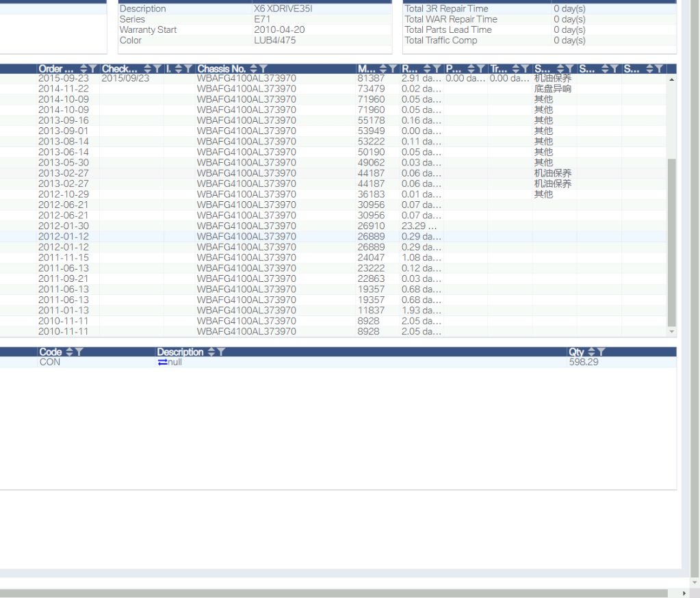
Task: Select the order row dated 2013-05-30
Action: (333, 162)
